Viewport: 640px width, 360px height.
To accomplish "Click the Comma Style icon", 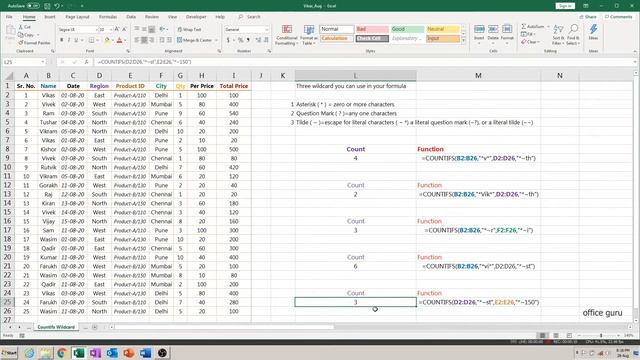I will (x=248, y=40).
